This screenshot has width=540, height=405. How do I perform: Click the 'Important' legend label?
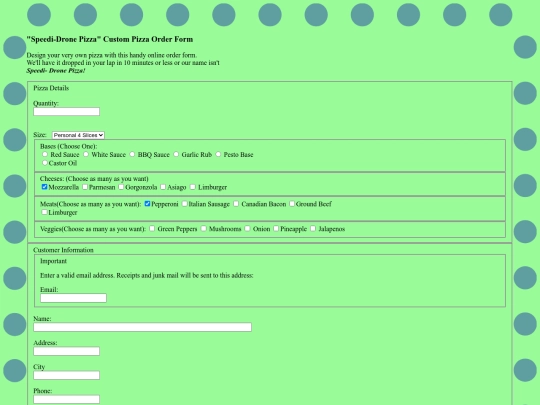click(x=53, y=261)
